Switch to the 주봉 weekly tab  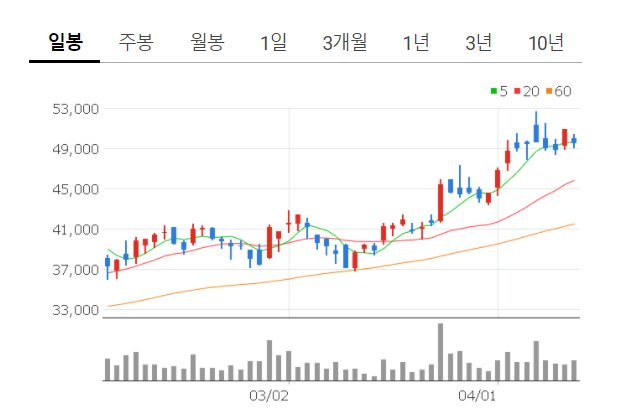[136, 42]
